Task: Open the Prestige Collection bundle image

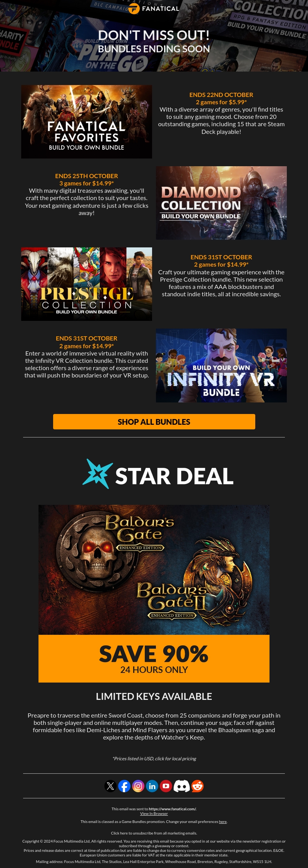Action: coord(87,284)
